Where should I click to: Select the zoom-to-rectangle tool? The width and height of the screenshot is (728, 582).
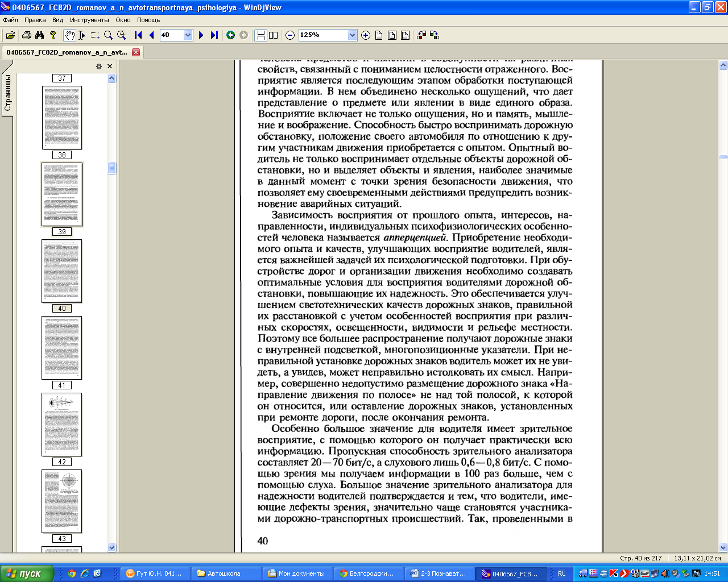pyautogui.click(x=121, y=35)
